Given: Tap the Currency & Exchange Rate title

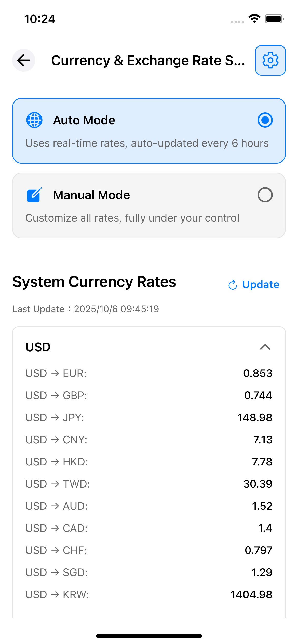Looking at the screenshot, I should (148, 61).
